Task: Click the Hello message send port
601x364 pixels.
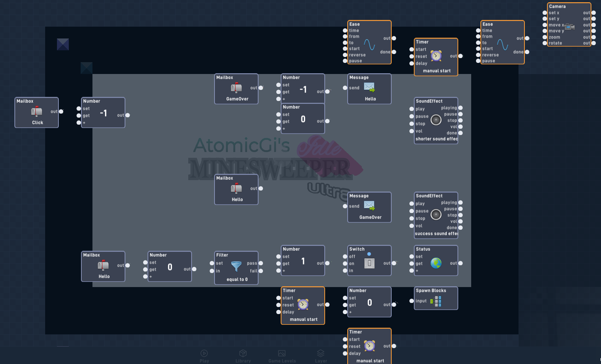Action: (x=345, y=88)
